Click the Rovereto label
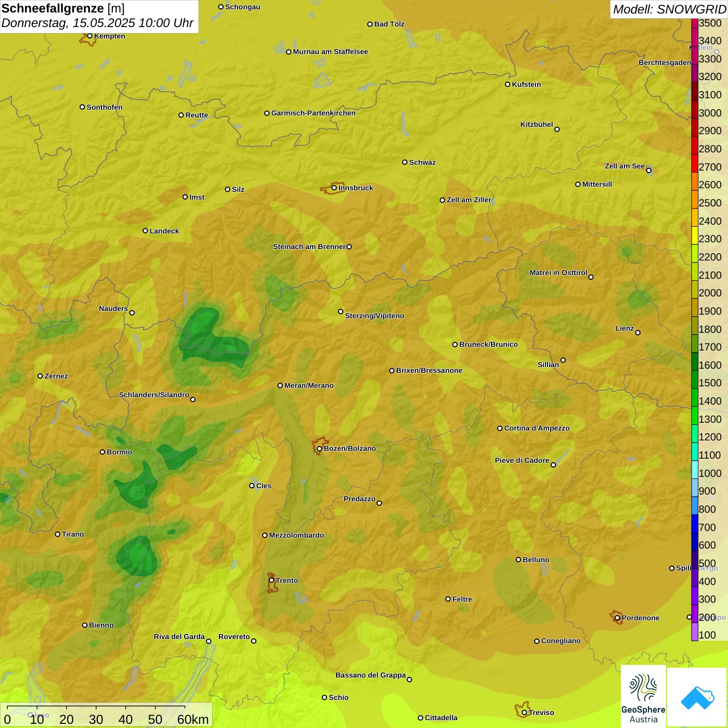Screen dimensions: 728x728 click(x=234, y=636)
